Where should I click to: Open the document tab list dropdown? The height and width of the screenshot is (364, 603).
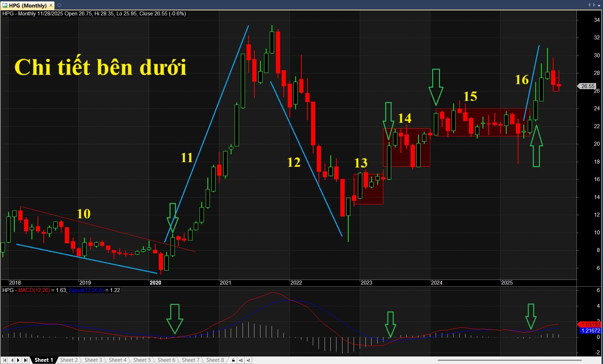pyautogui.click(x=599, y=5)
